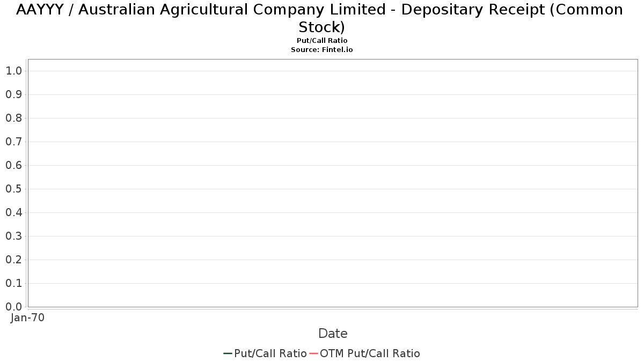This screenshot has width=644, height=362.
Task: Click the 0.2 y-axis label
Action: 14,260
